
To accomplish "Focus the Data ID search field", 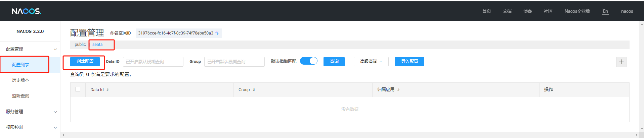I will (x=153, y=62).
